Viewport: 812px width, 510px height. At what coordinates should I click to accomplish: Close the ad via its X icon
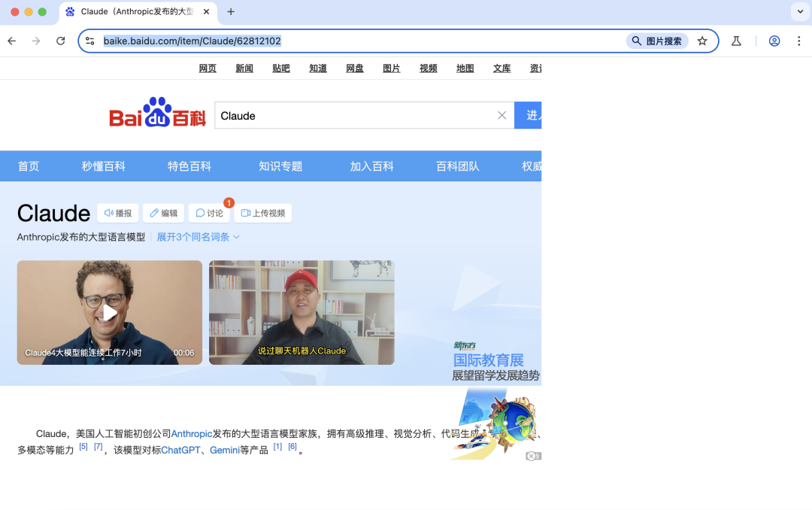point(532,456)
